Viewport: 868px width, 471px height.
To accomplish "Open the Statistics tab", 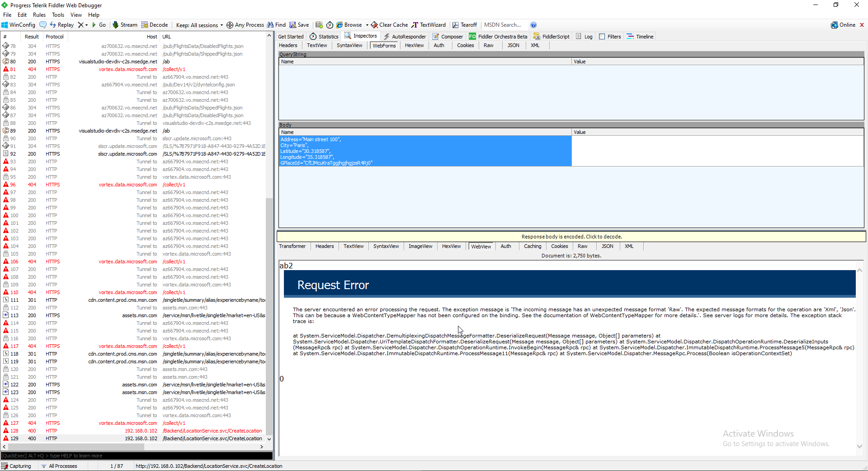I will [x=324, y=37].
